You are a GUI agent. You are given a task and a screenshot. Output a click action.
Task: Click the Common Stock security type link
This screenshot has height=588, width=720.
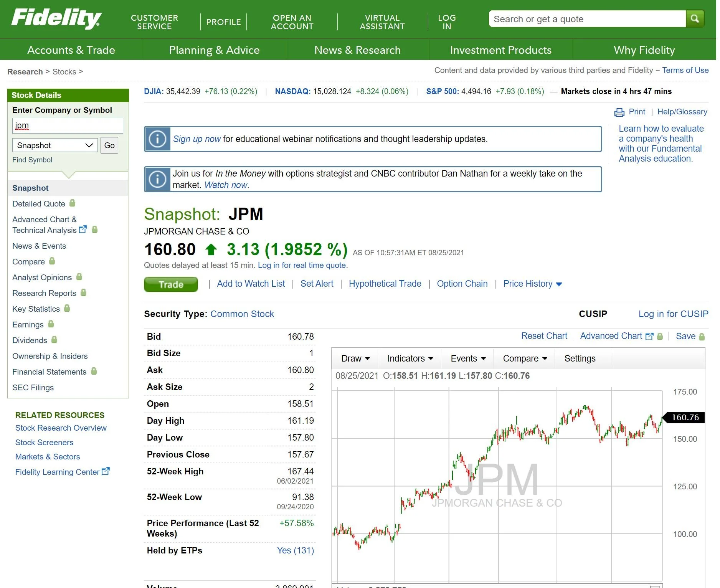click(242, 314)
